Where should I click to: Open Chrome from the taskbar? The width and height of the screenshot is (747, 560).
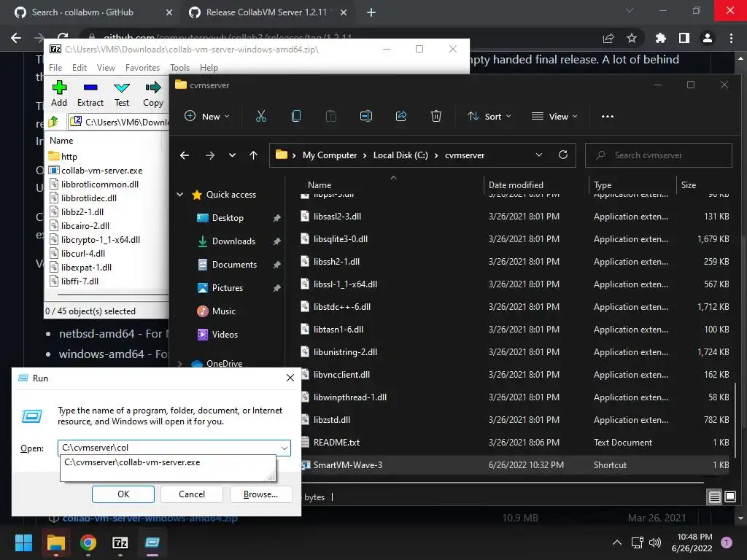pos(88,542)
